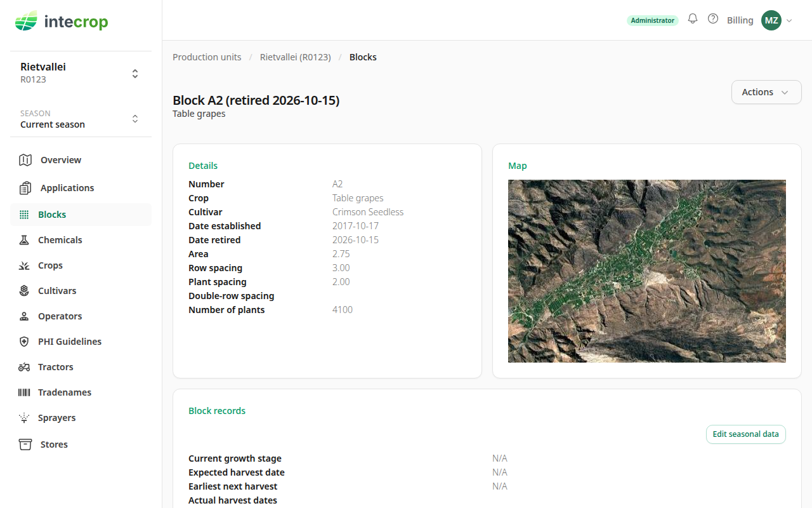Click the Tractors icon

(x=24, y=367)
